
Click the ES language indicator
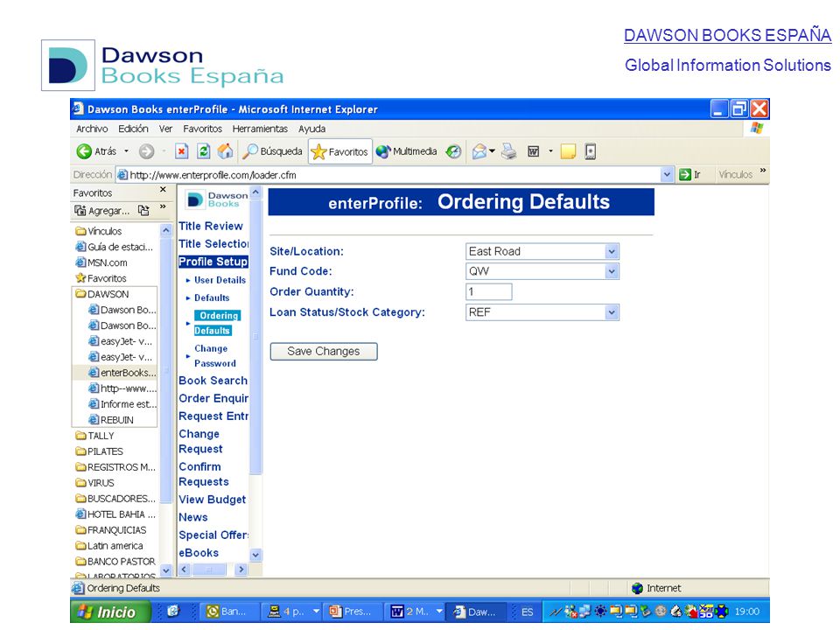point(528,612)
